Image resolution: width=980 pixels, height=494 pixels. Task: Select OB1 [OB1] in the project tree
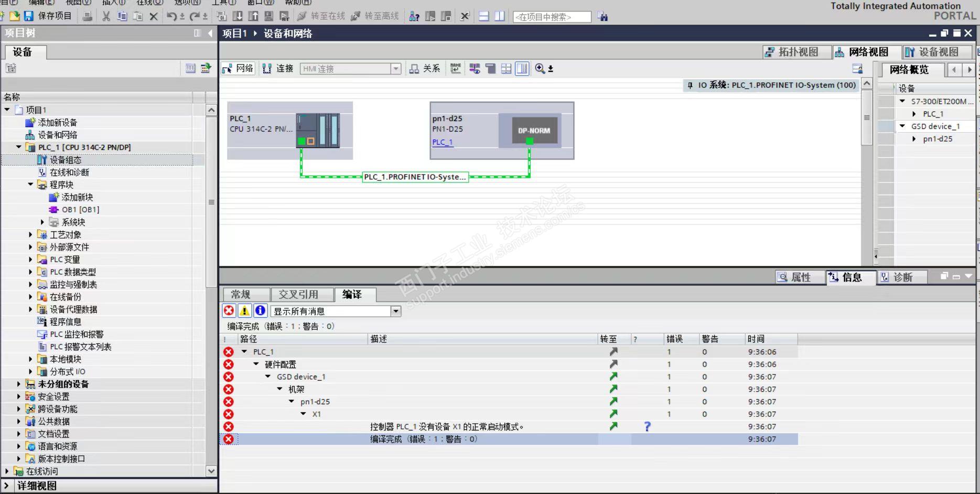pos(80,210)
